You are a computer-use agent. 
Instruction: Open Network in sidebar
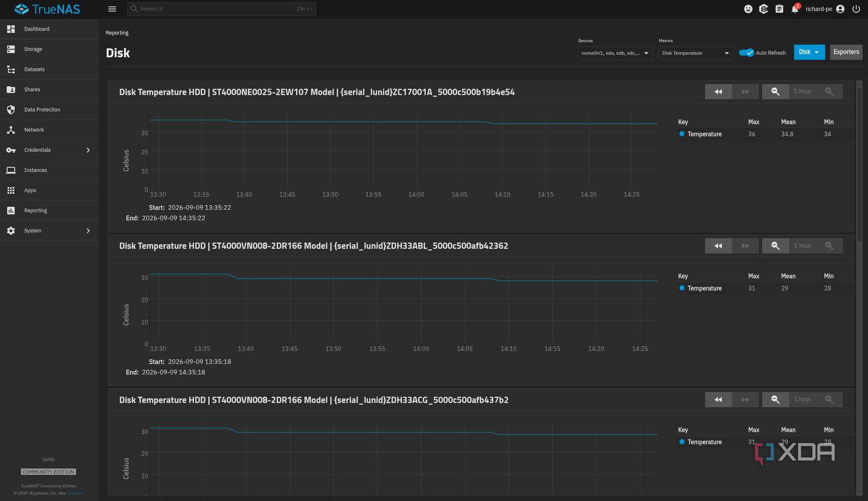tap(49, 130)
